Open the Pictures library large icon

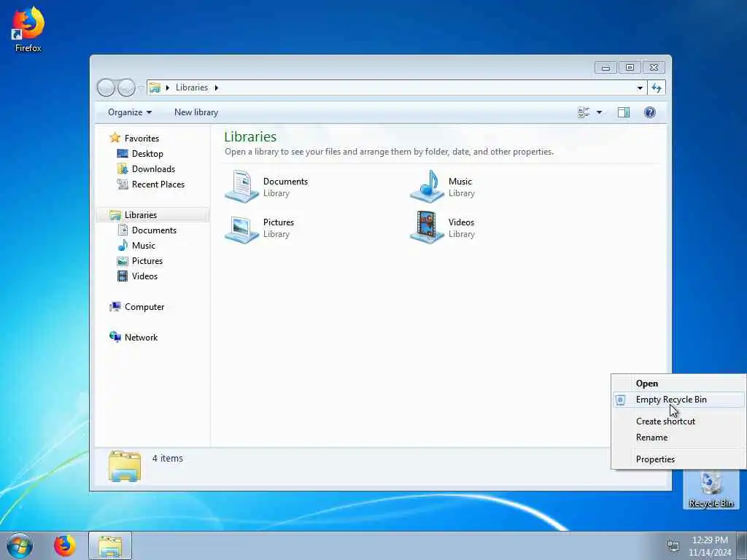[242, 228]
